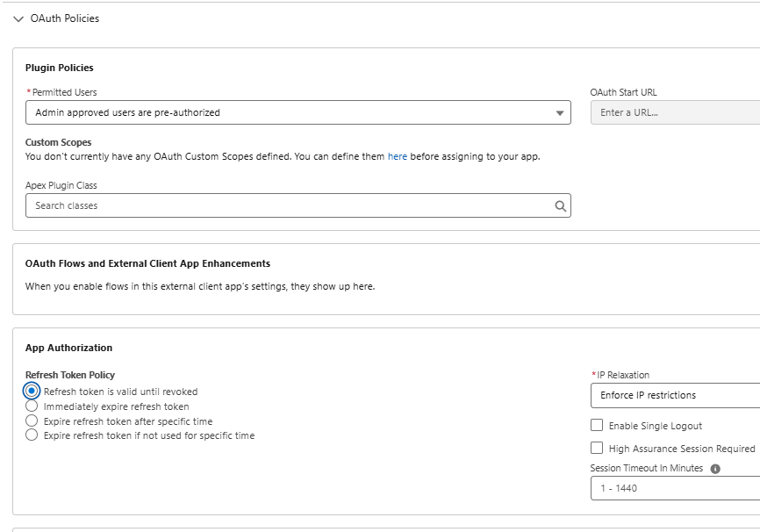Click the OAuth Policies section title

(65, 18)
